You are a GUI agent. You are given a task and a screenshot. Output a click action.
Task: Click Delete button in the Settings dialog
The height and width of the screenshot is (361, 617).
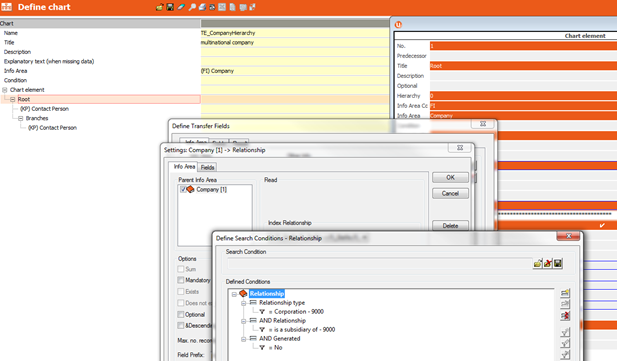450,226
